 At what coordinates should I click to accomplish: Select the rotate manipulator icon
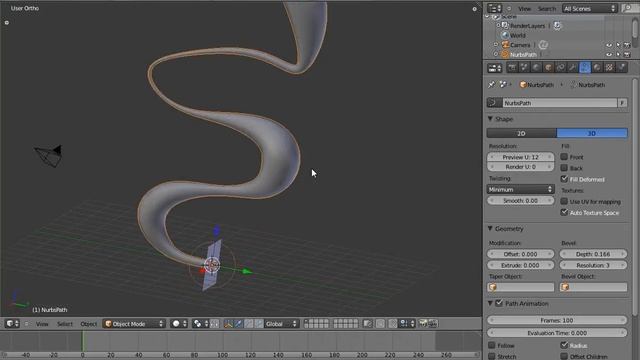coord(249,324)
